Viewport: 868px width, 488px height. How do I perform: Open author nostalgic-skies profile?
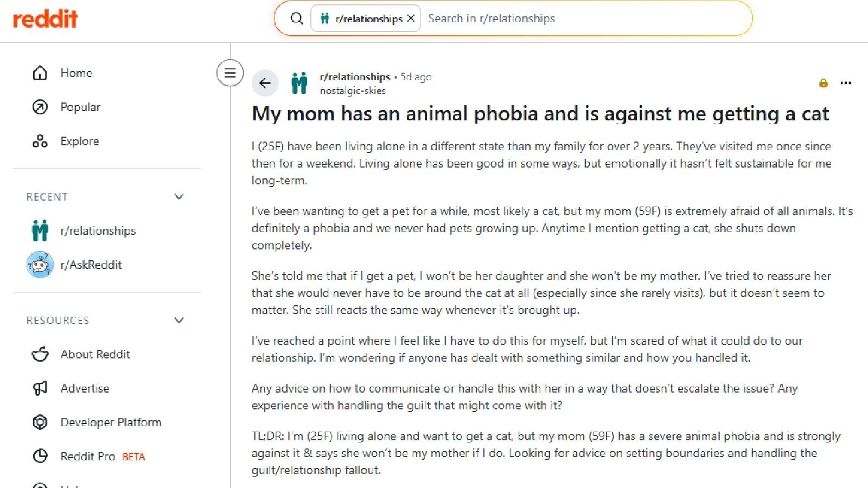click(x=353, y=91)
